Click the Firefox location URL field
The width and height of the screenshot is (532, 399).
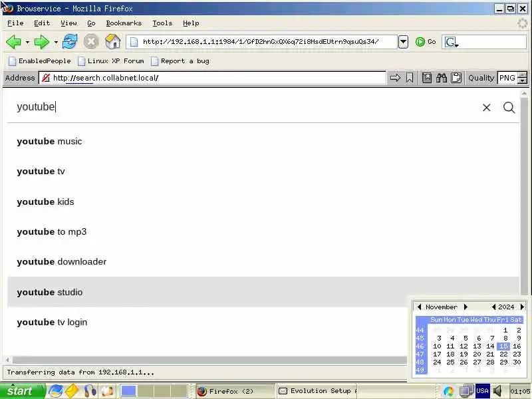pyautogui.click(x=261, y=42)
